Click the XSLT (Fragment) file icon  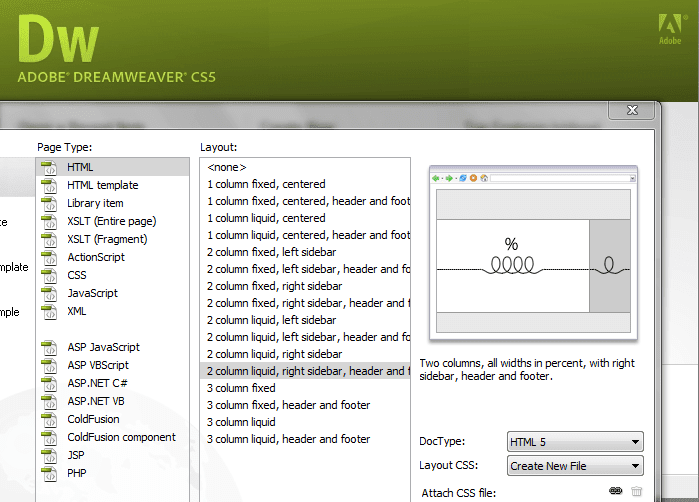coord(49,239)
